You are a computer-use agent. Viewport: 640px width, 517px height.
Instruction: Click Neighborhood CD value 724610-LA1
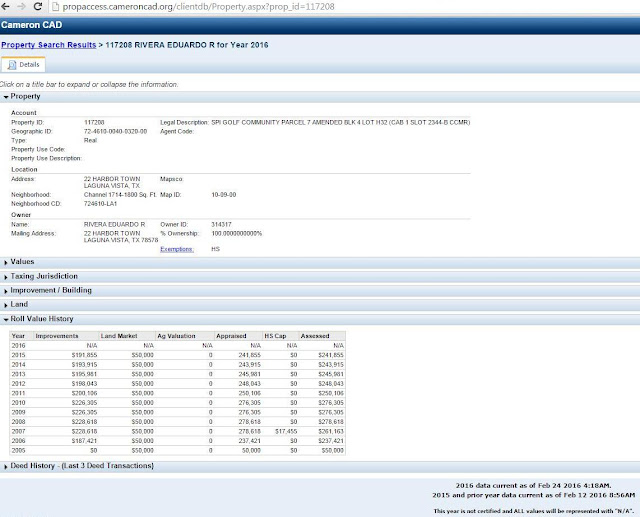point(100,204)
